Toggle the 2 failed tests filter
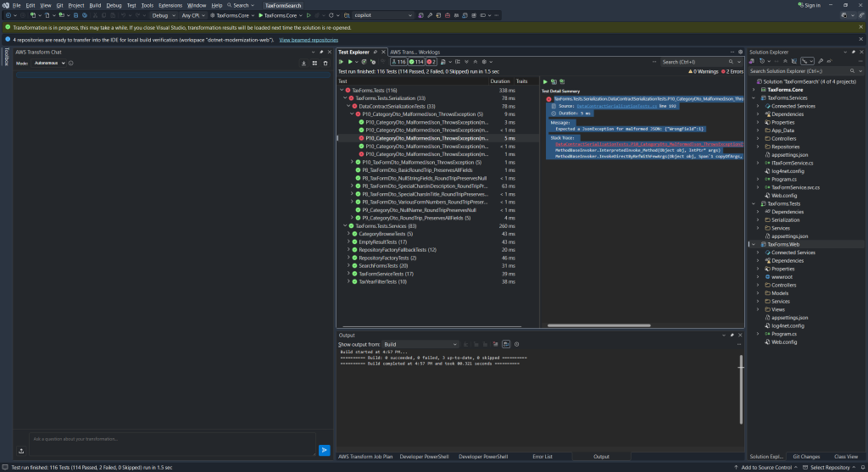 431,62
